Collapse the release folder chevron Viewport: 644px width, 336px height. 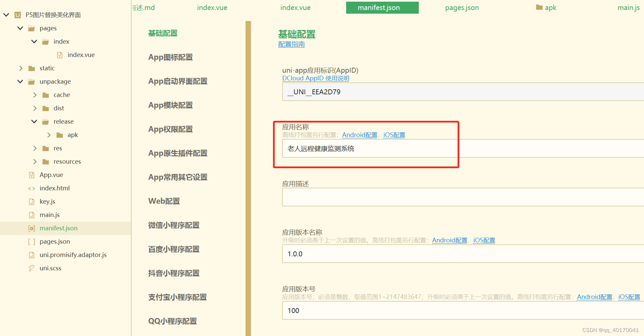[x=34, y=121]
